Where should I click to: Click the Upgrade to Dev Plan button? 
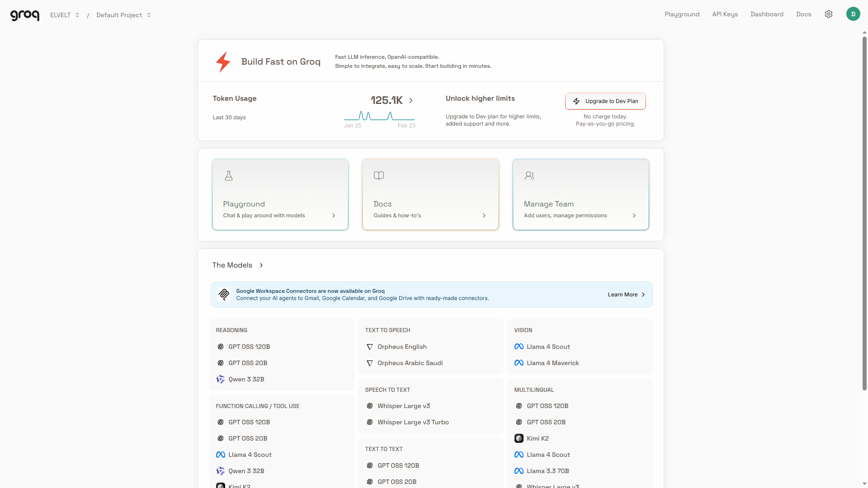point(605,101)
